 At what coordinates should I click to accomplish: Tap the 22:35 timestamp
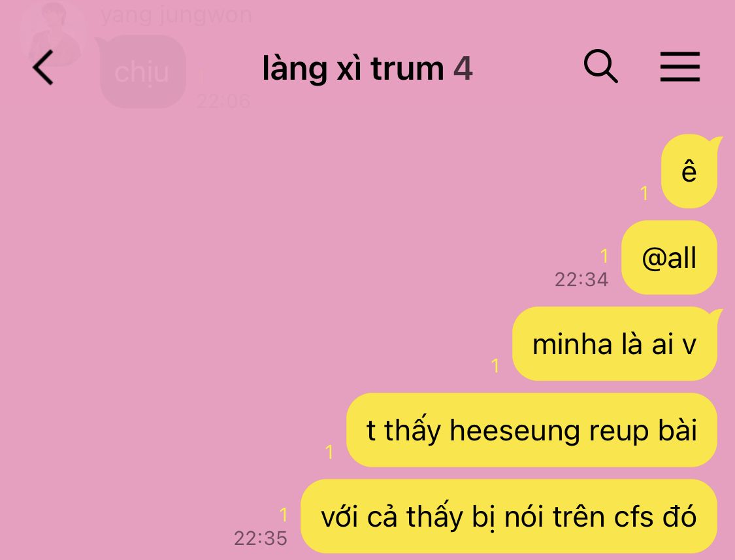261,538
